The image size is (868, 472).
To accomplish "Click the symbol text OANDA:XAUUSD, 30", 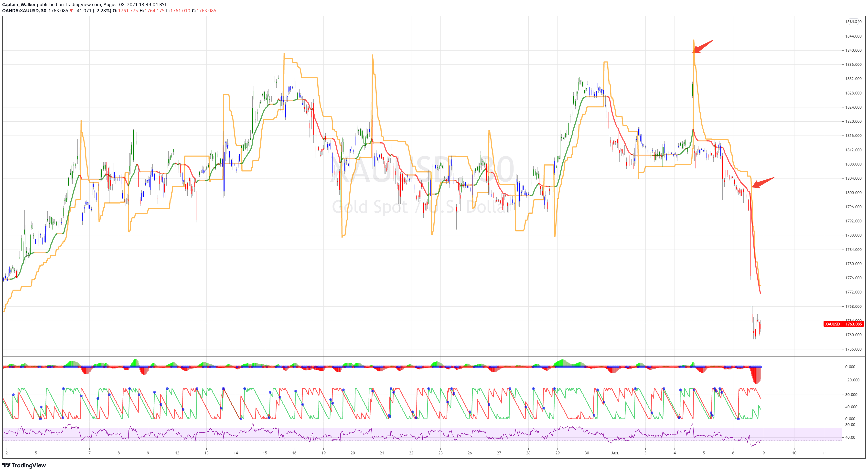I will 24,10.
